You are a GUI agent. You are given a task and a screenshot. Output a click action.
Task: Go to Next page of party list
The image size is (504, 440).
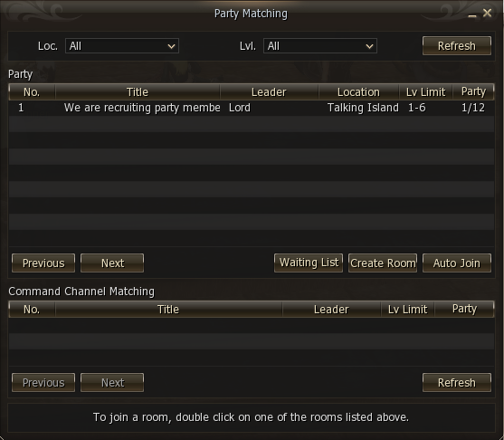pyautogui.click(x=112, y=263)
